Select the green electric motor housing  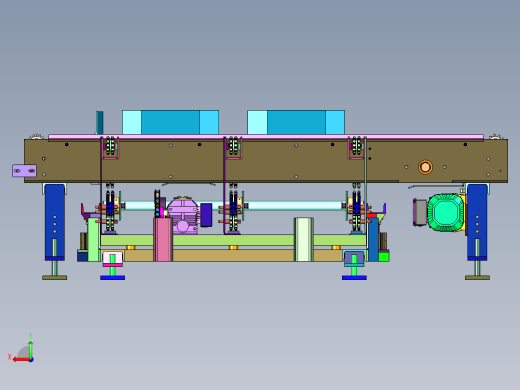(x=446, y=212)
